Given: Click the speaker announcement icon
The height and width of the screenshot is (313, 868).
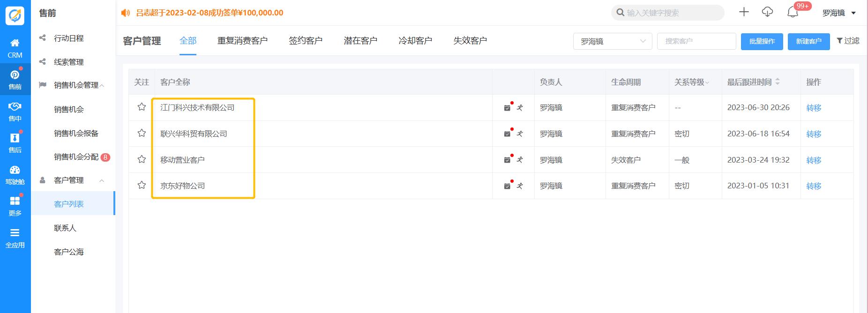Looking at the screenshot, I should 126,13.
